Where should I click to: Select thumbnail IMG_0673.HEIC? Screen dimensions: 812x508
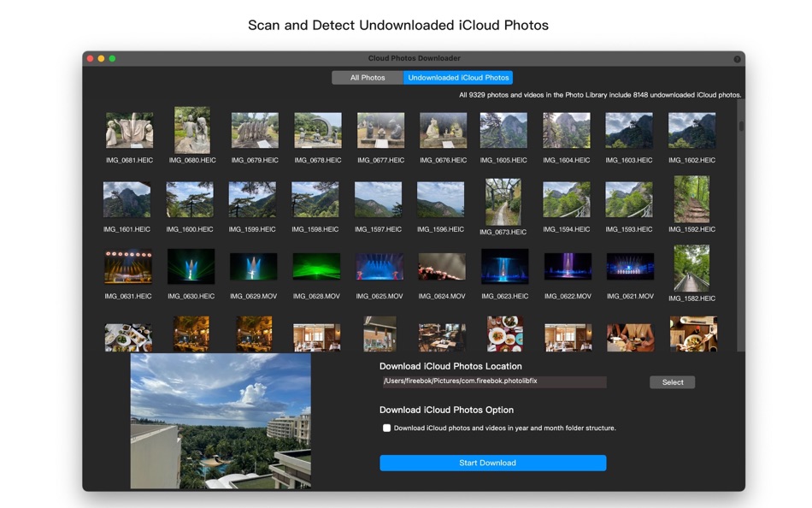tap(503, 202)
